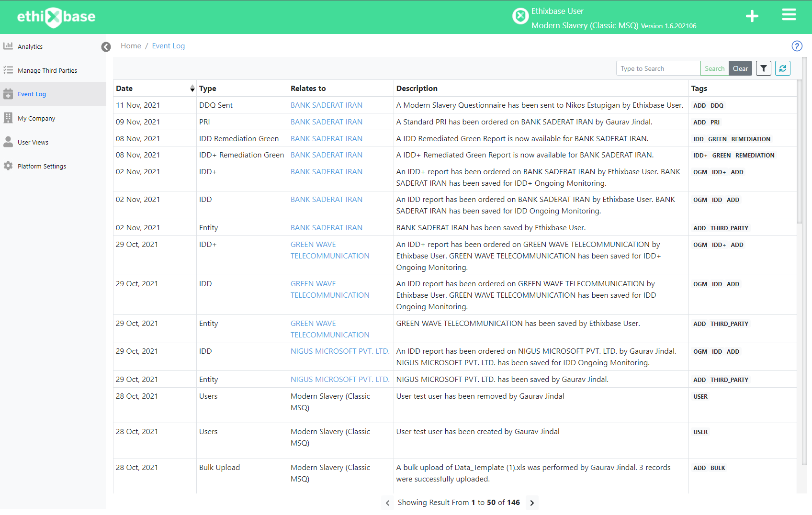Click the My Company building icon
This screenshot has height=515, width=812.
[8, 118]
